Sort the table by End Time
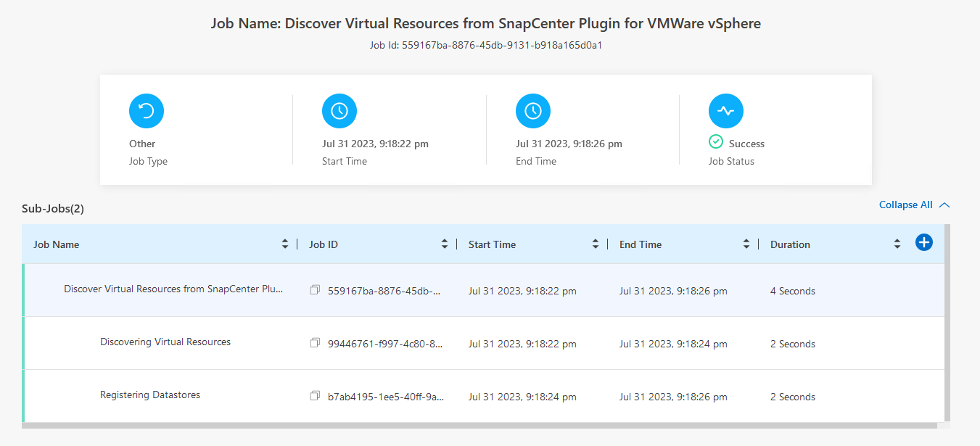 [x=746, y=244]
